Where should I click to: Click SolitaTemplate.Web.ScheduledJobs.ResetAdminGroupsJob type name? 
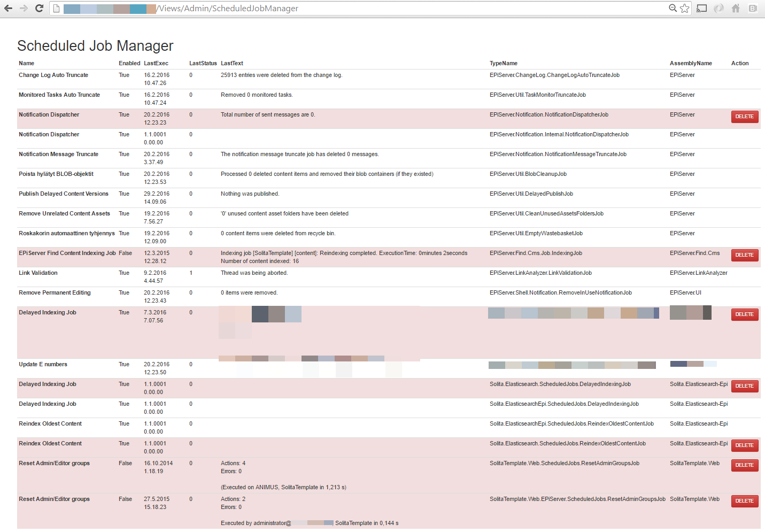tap(565, 463)
